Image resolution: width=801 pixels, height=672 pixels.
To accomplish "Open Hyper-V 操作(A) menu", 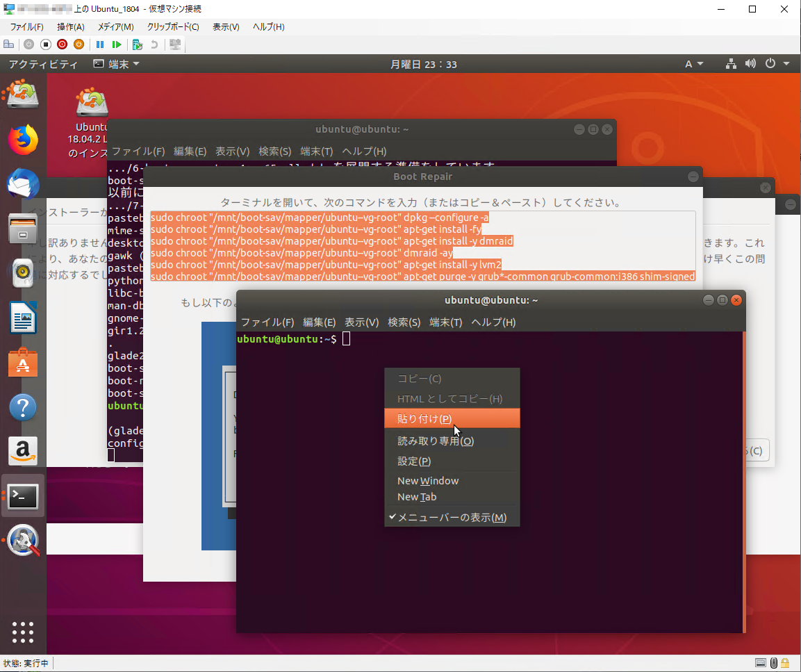I will [70, 26].
